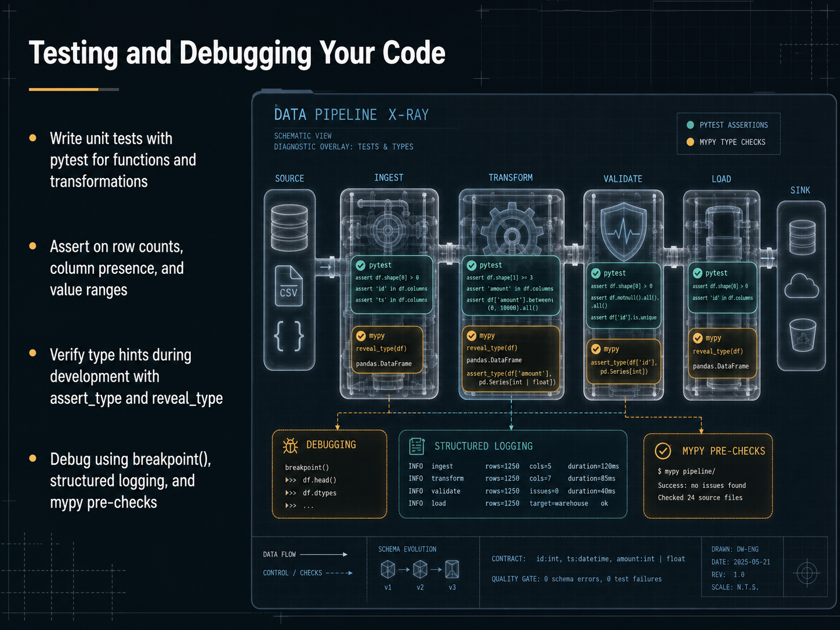Click the bullet about unit tests with pytest
This screenshot has height=630, width=840.
pos(123,160)
